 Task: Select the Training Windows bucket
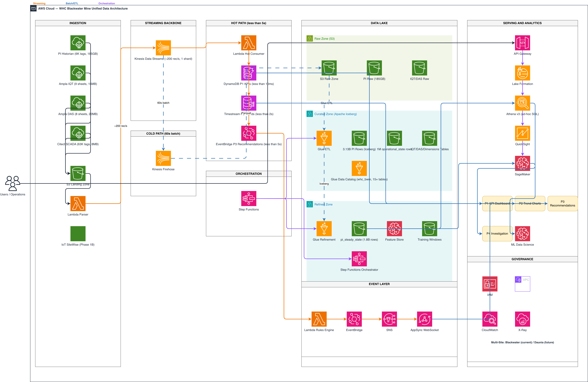pos(430,229)
